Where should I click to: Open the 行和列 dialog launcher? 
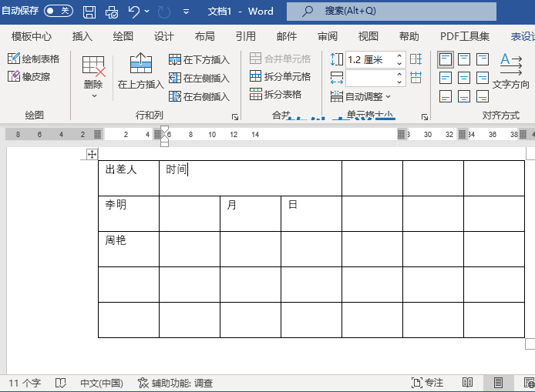click(235, 117)
